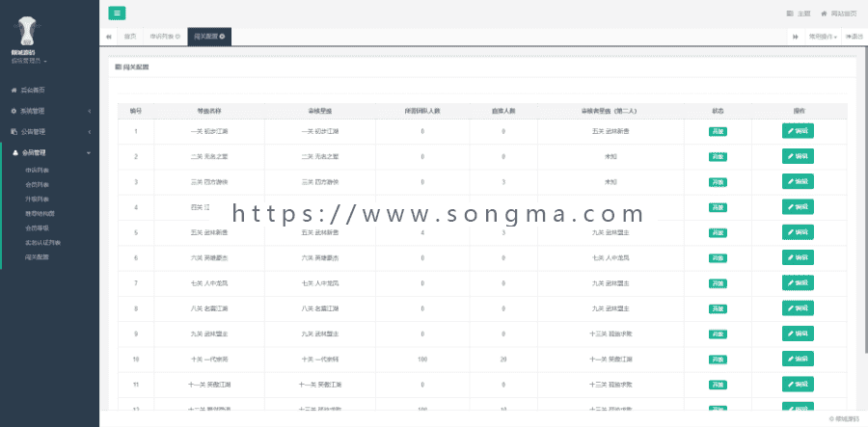The image size is (868, 427).
Task: Click the 开放 status badge in row 1
Action: (x=718, y=132)
